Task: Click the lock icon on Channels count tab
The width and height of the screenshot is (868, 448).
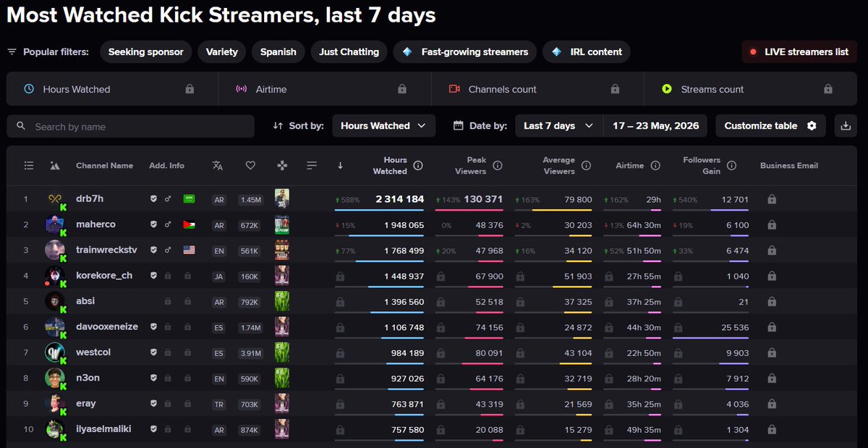Action: click(615, 89)
